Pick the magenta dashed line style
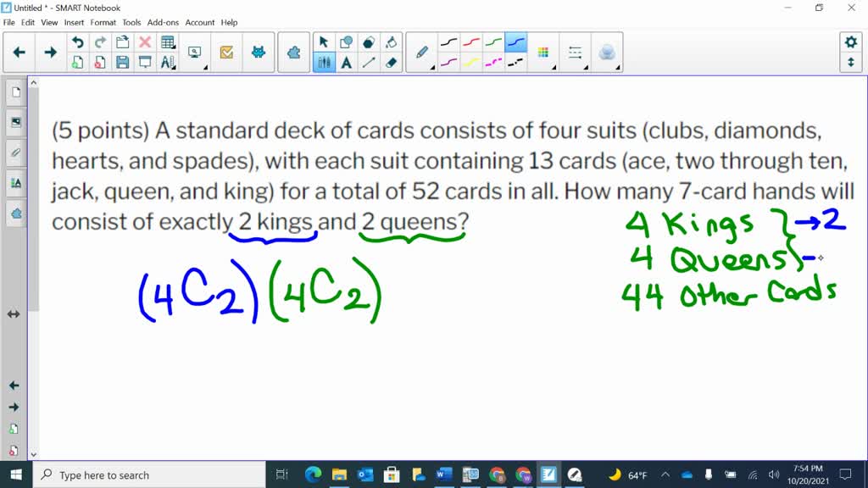Viewport: 868px width, 488px height. [493, 63]
